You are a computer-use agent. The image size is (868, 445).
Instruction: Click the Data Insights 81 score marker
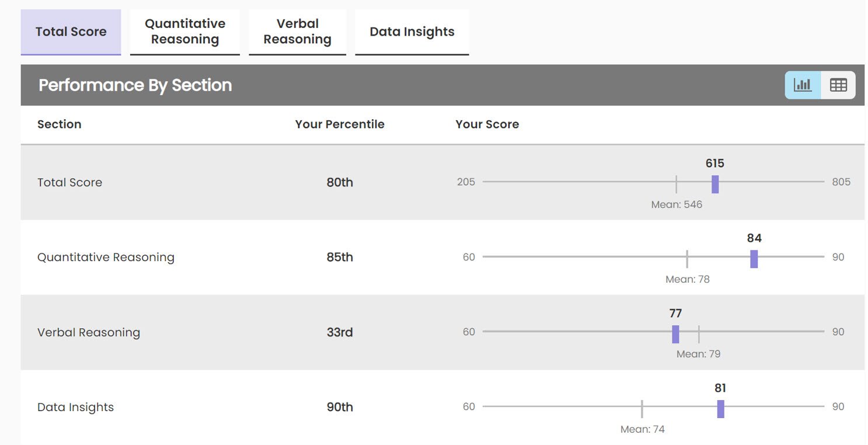720,409
